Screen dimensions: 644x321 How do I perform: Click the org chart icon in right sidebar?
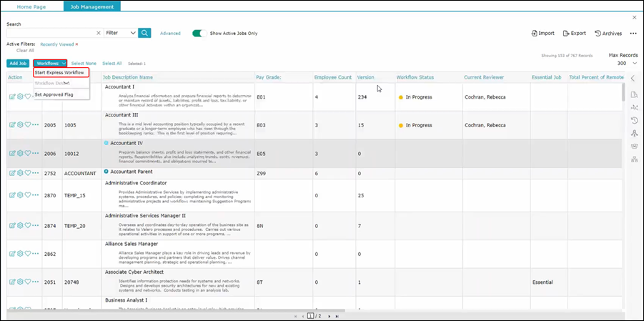634,159
